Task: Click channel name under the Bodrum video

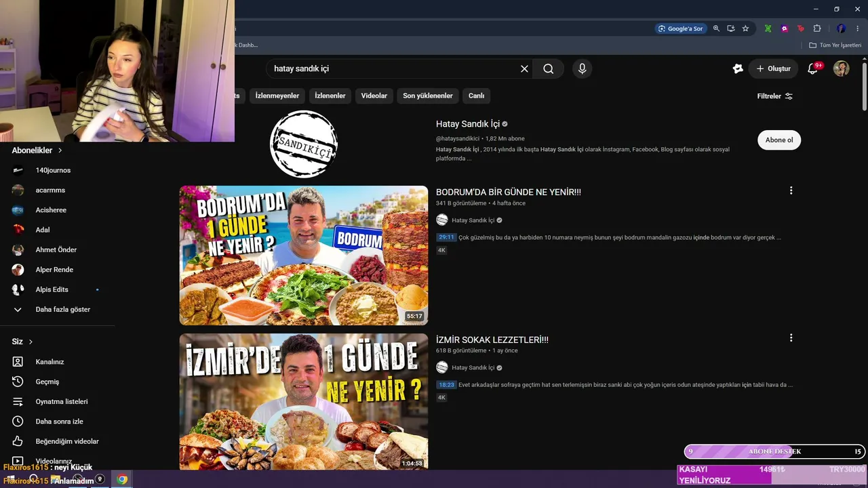Action: point(473,220)
